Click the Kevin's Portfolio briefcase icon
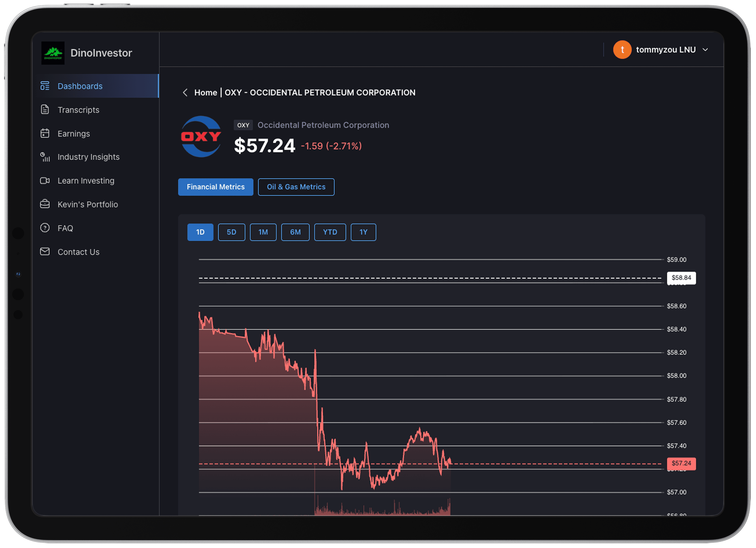756x548 pixels. pos(45,204)
